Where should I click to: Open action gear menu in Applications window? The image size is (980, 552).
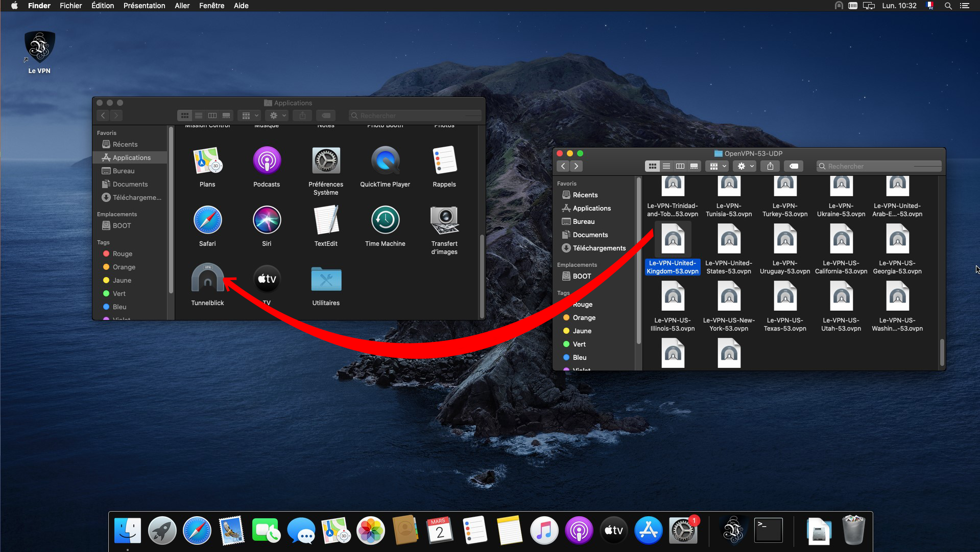pos(277,116)
